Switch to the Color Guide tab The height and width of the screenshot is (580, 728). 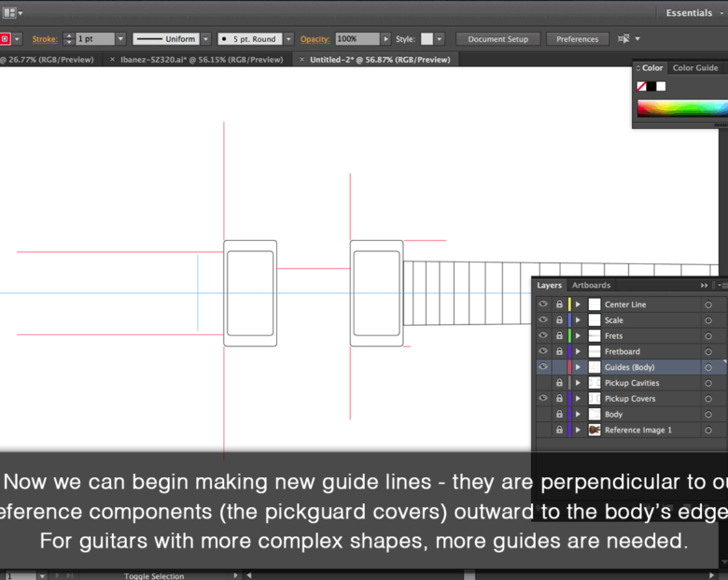(x=695, y=68)
